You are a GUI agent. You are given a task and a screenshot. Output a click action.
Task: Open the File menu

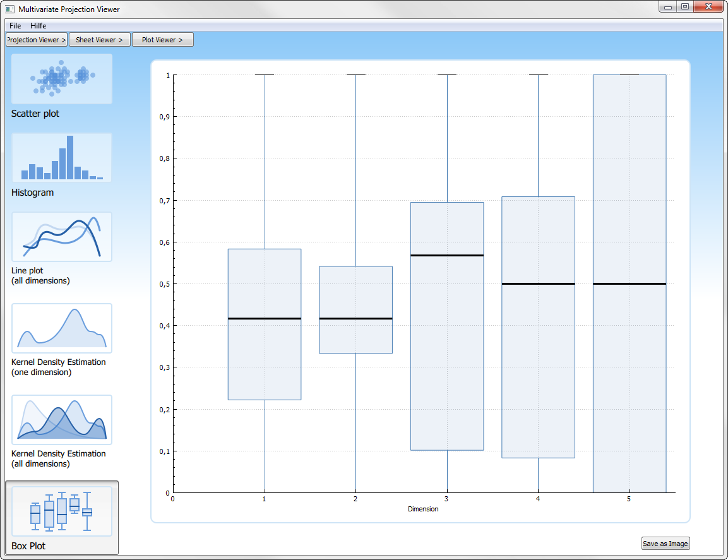pos(15,26)
